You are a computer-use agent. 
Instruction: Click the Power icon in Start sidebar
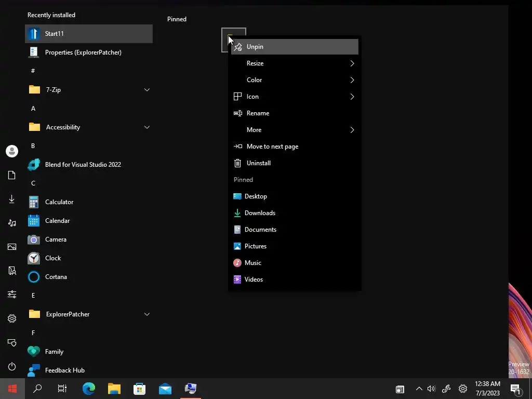point(12,366)
